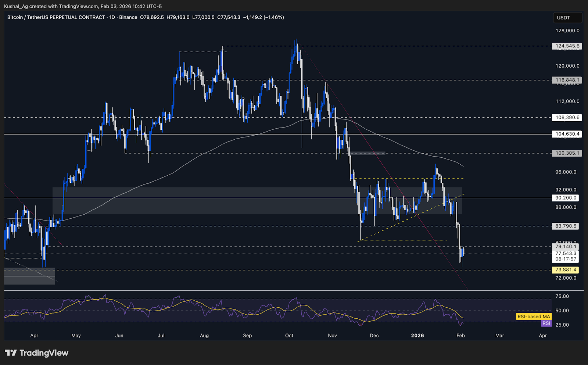
Task: Click the 83,790.5 price level label
Action: click(566, 226)
